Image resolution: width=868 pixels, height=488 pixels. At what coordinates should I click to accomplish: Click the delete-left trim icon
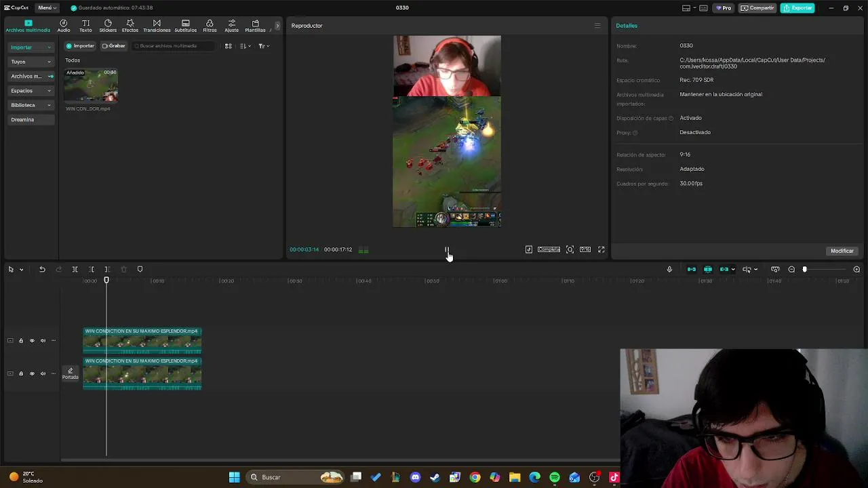[91, 269]
